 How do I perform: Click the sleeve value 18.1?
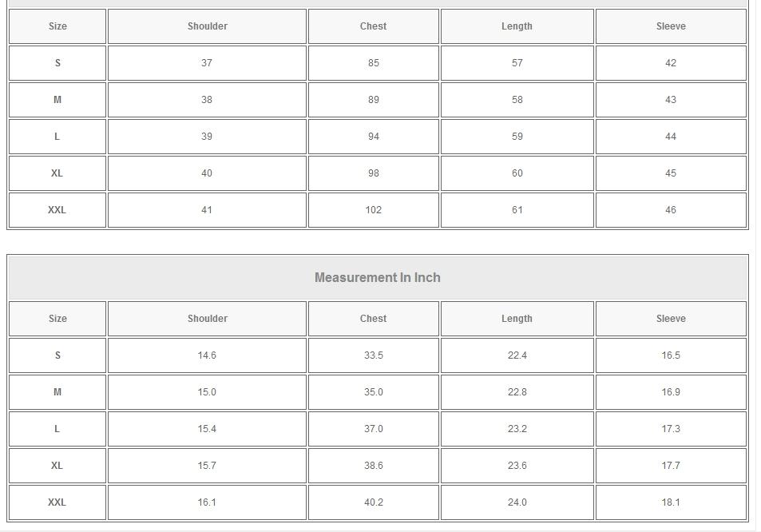(x=670, y=502)
